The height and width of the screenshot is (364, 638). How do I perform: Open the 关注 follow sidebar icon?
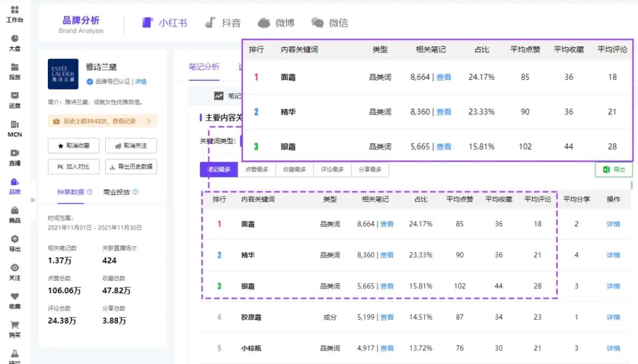point(15,272)
